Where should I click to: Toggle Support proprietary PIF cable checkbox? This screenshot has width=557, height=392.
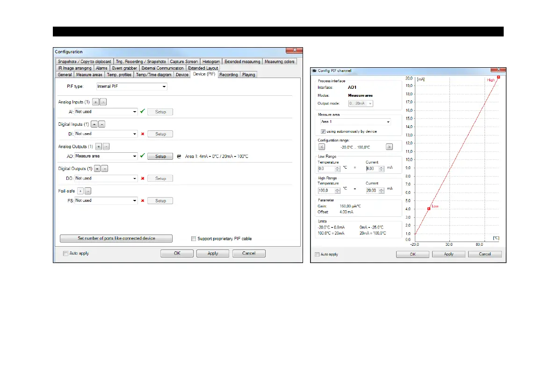pyautogui.click(x=194, y=239)
